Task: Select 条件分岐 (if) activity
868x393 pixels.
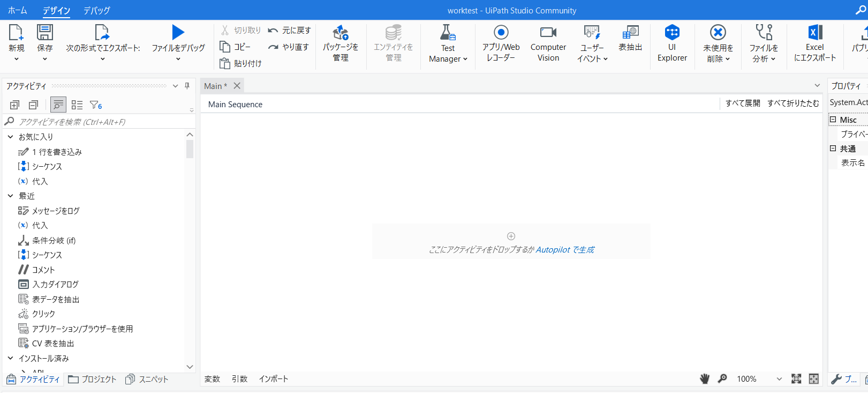Action: click(47, 240)
